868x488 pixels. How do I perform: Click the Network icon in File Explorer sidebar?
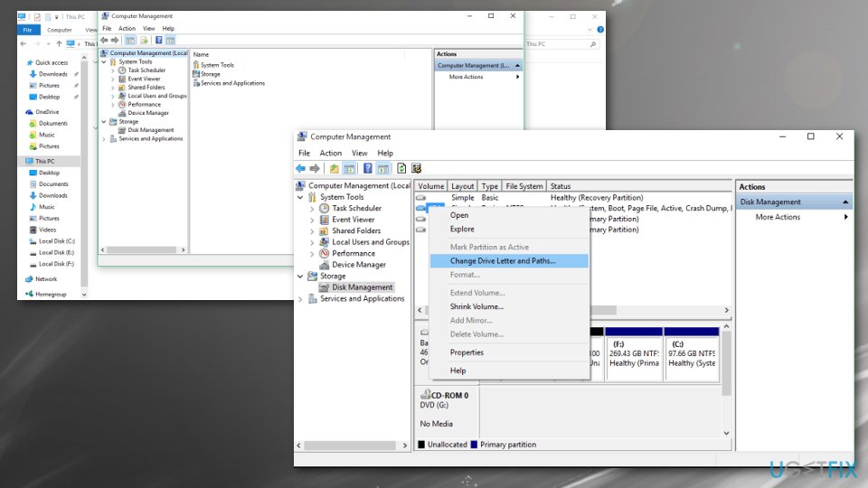[29, 279]
